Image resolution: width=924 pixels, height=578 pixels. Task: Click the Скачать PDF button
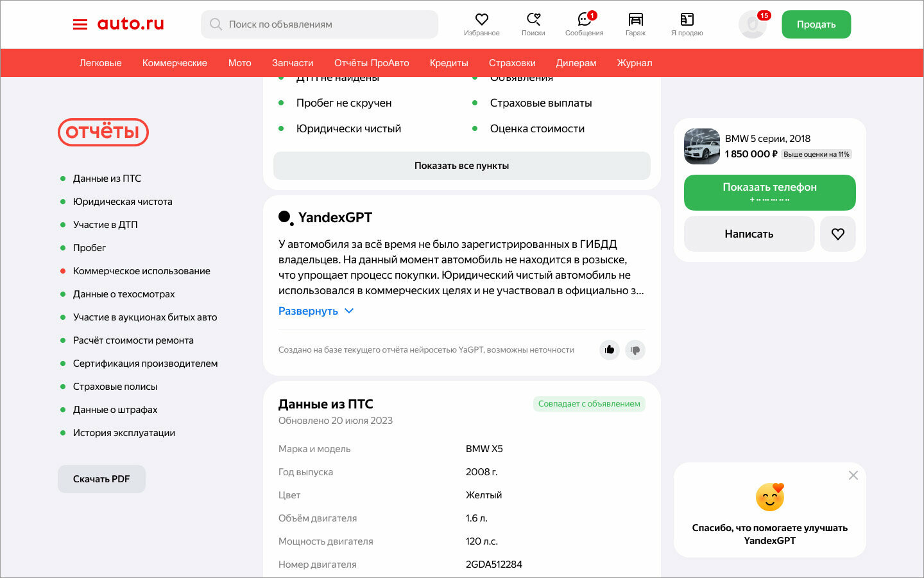101,479
